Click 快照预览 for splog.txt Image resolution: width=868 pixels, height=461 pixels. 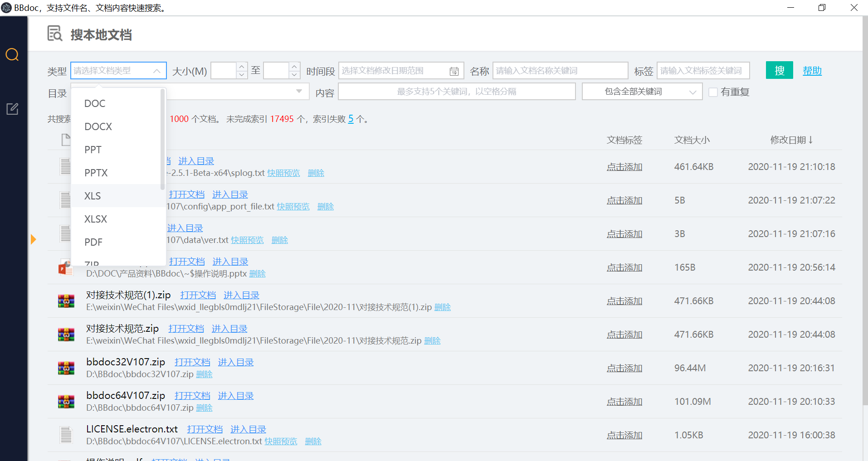point(283,173)
